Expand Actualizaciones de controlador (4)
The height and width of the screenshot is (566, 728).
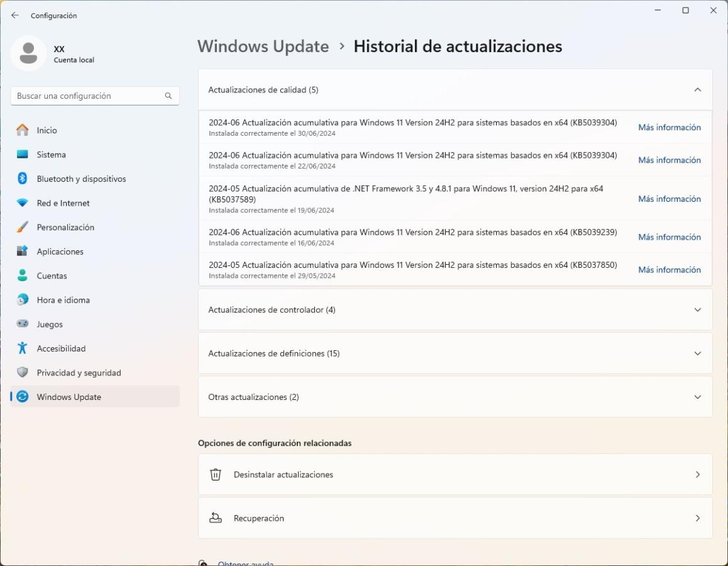click(455, 309)
